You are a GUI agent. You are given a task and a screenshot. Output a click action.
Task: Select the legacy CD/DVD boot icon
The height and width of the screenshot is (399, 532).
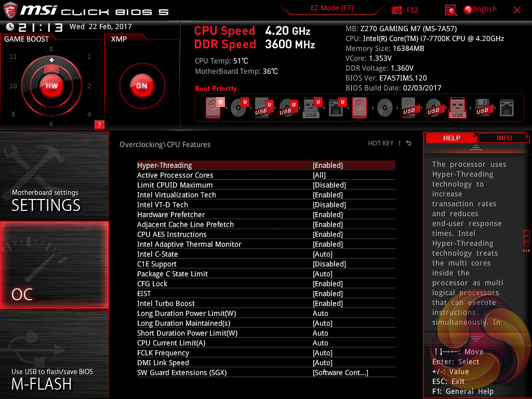385,108
